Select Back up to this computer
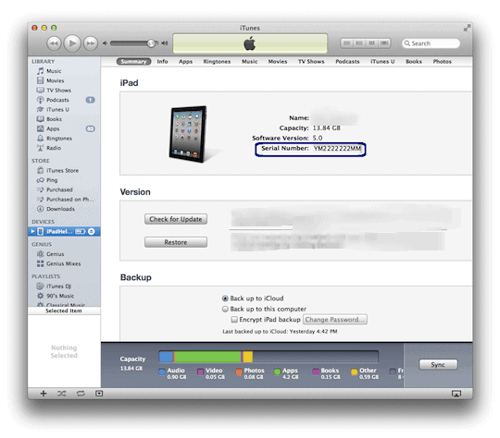 [x=225, y=309]
